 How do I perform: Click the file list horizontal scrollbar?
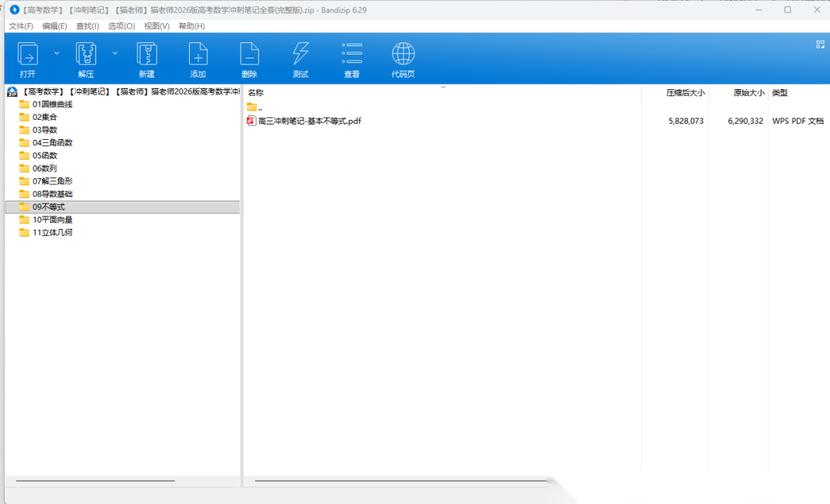click(400, 481)
